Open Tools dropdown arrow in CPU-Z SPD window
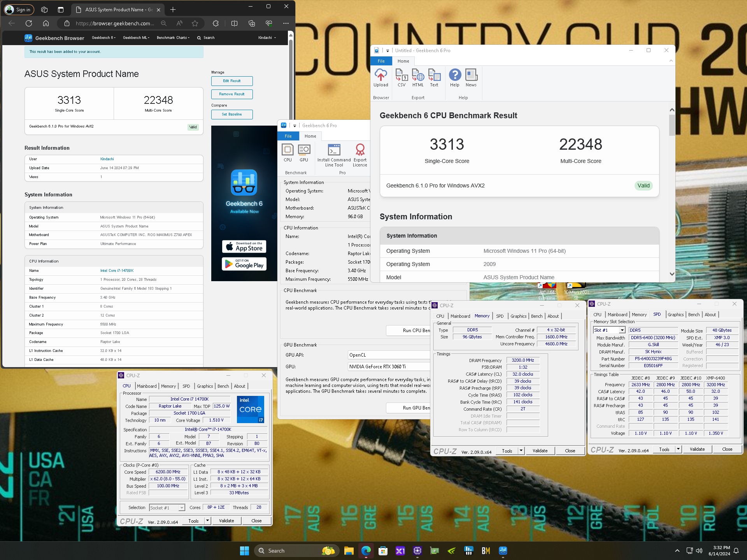Viewport: 747px width, 560px height. (678, 449)
